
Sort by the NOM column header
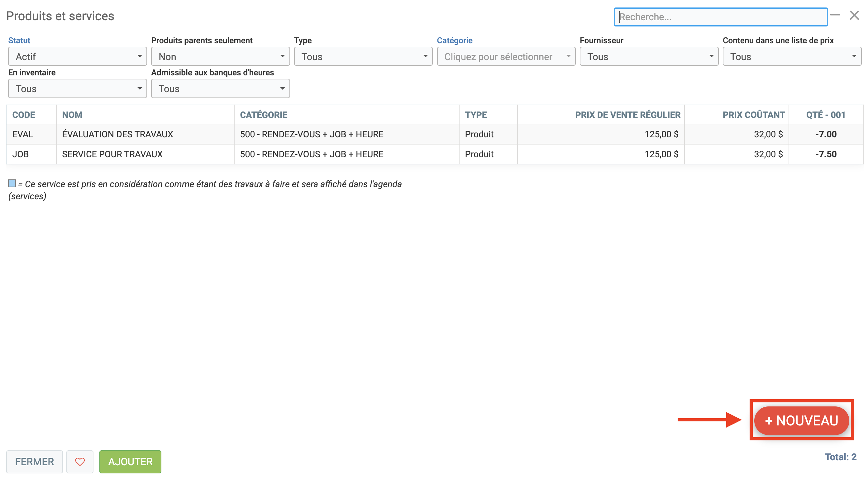tap(72, 115)
